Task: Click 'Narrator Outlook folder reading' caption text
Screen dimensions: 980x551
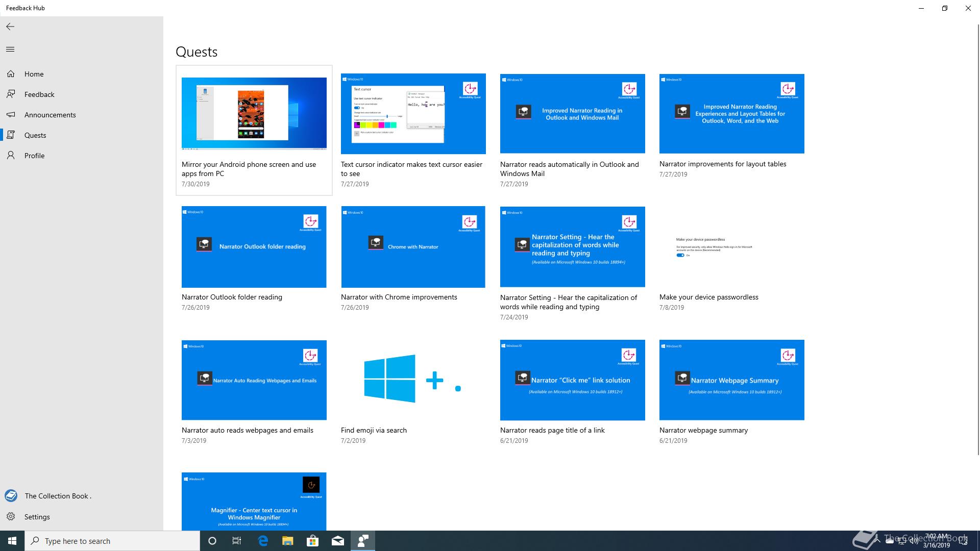Action: [232, 297]
